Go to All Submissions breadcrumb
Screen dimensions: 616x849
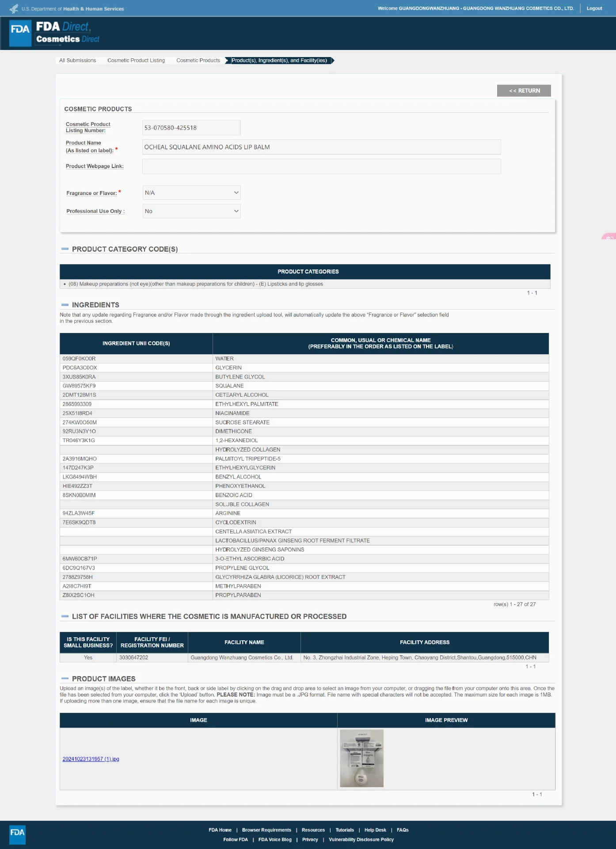click(x=78, y=61)
